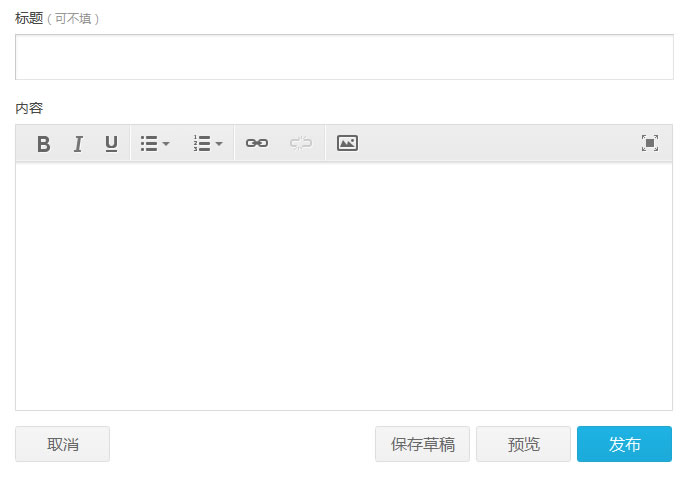
Task: Click the (可不填) optional hint text
Action: click(x=73, y=19)
